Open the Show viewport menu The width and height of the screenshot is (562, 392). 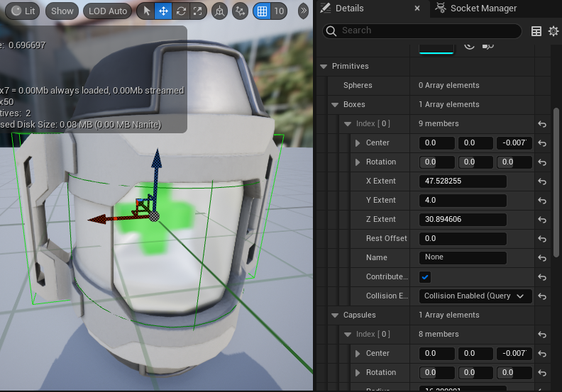(x=62, y=11)
